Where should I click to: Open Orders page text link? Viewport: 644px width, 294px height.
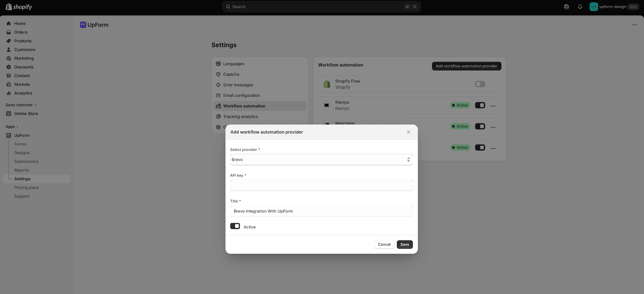click(21, 32)
